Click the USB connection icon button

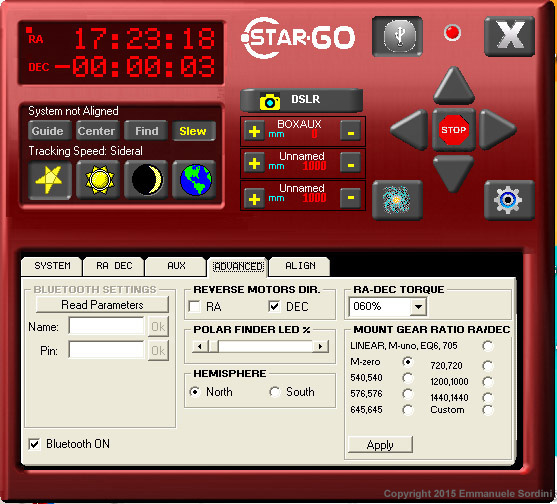click(397, 36)
